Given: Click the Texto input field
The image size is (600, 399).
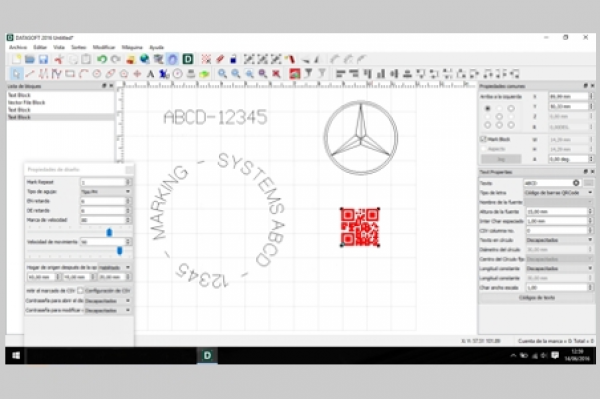Looking at the screenshot, I should click(547, 183).
